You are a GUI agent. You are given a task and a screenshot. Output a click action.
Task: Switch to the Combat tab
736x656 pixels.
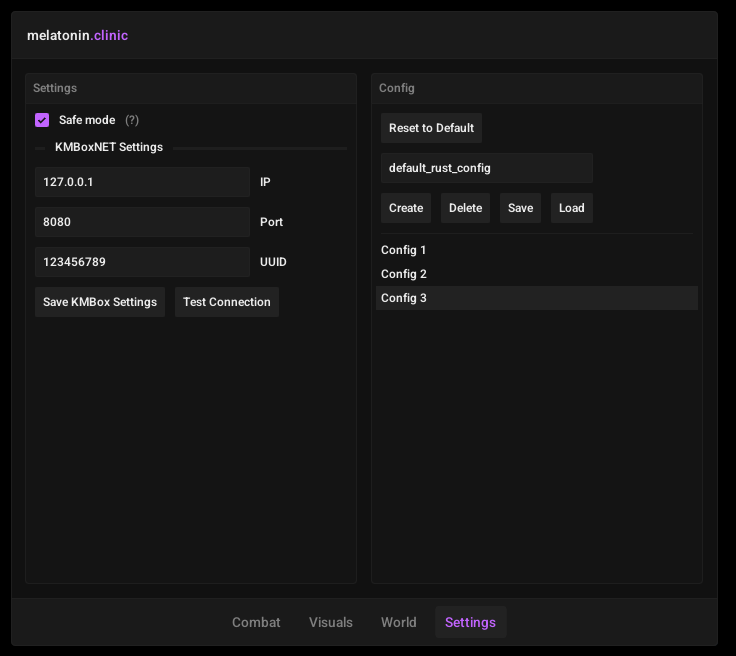pyautogui.click(x=256, y=622)
